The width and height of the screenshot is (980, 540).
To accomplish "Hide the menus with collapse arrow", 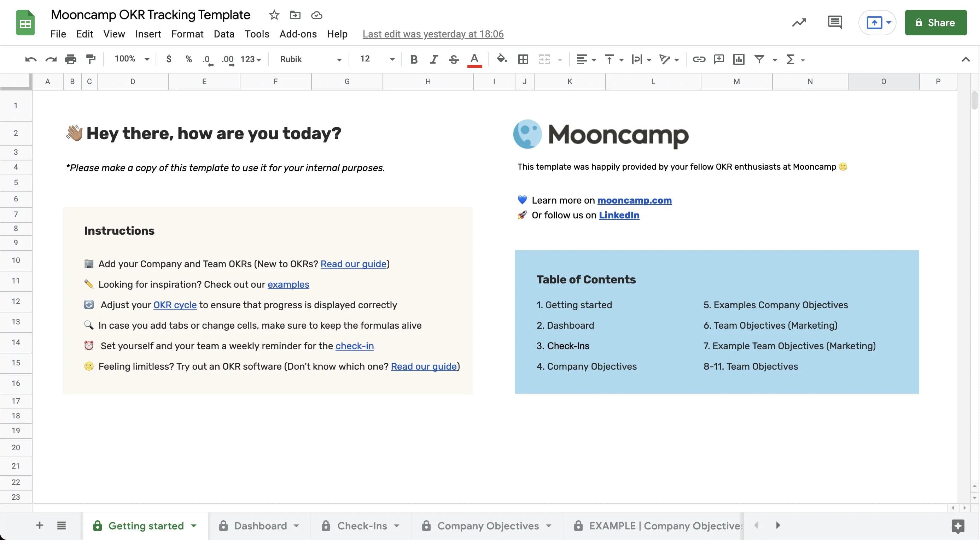I will 965,59.
